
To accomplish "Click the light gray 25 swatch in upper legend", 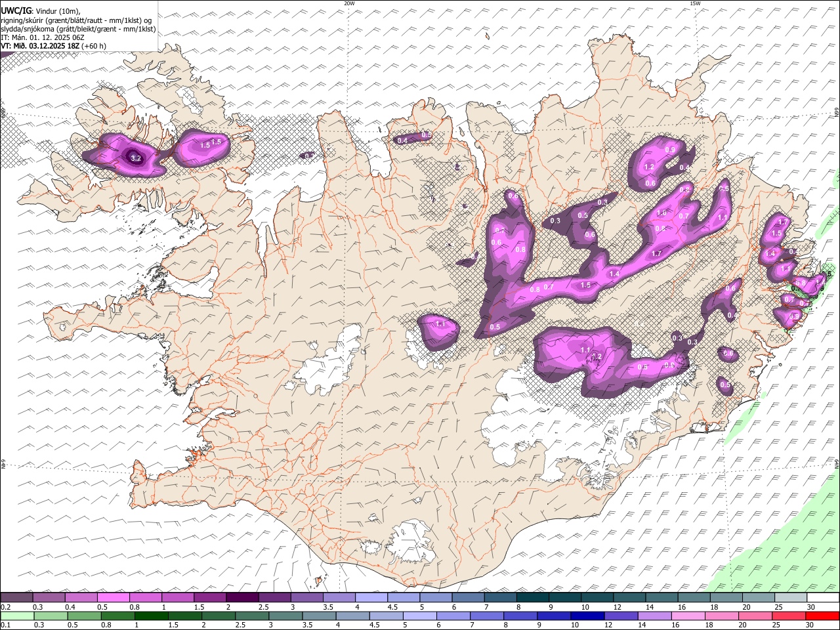I will click(791, 597).
